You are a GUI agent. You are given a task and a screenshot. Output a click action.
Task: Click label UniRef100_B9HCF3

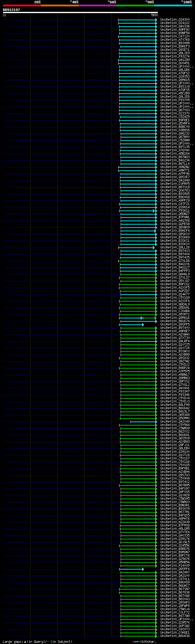pos(175,47)
